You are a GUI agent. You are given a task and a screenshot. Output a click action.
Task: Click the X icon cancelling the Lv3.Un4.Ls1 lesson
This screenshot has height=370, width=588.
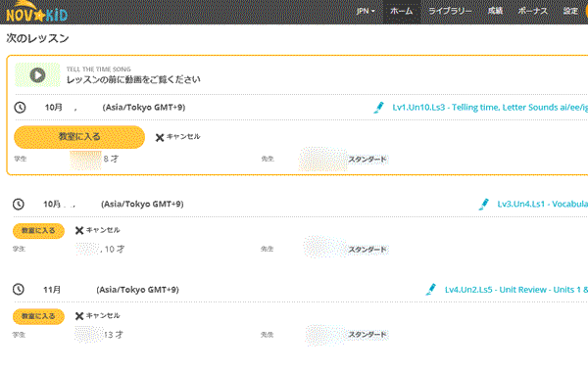click(79, 231)
